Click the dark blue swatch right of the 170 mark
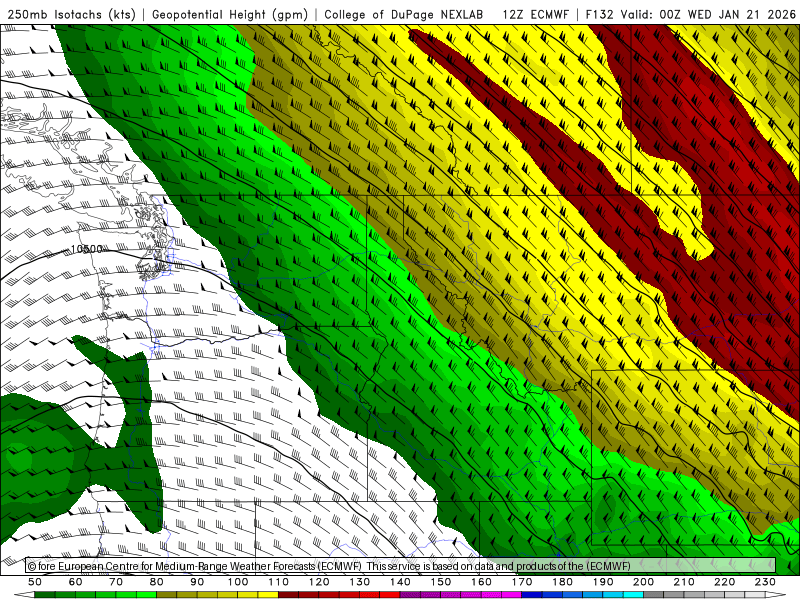The image size is (800, 600). coord(532,595)
